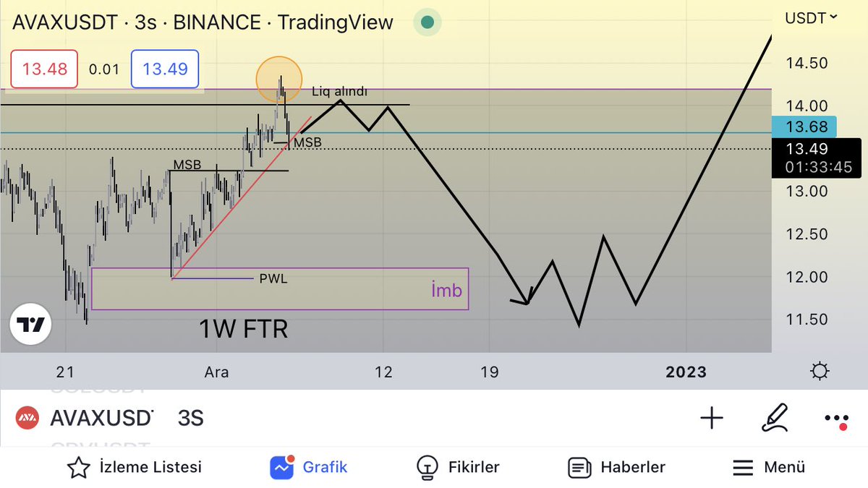Open more options via three-dot icon

(836, 418)
